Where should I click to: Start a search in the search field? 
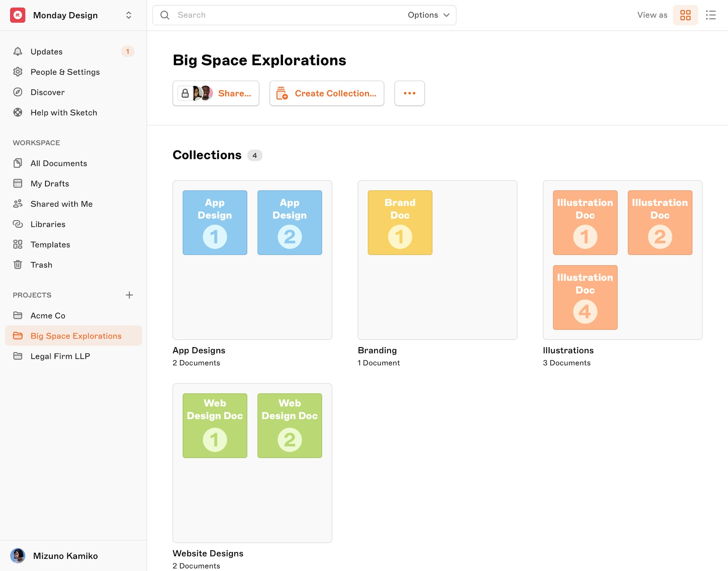click(265, 15)
